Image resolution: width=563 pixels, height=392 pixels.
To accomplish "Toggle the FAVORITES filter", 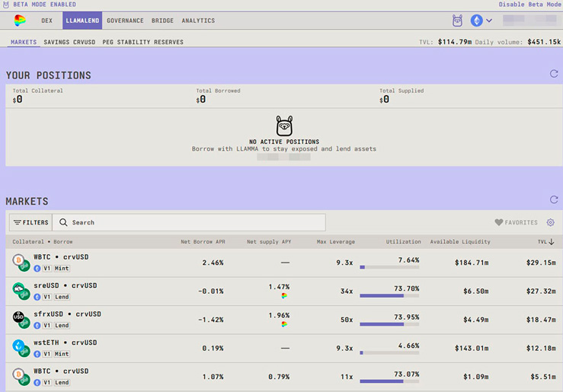I will [516, 222].
